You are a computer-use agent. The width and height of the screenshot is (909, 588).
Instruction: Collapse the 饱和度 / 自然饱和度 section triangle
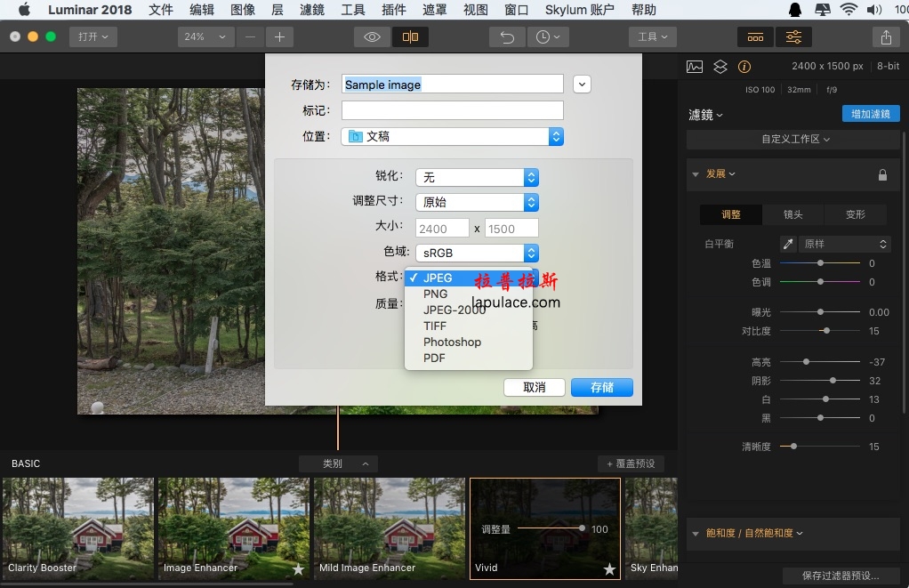pyautogui.click(x=695, y=534)
